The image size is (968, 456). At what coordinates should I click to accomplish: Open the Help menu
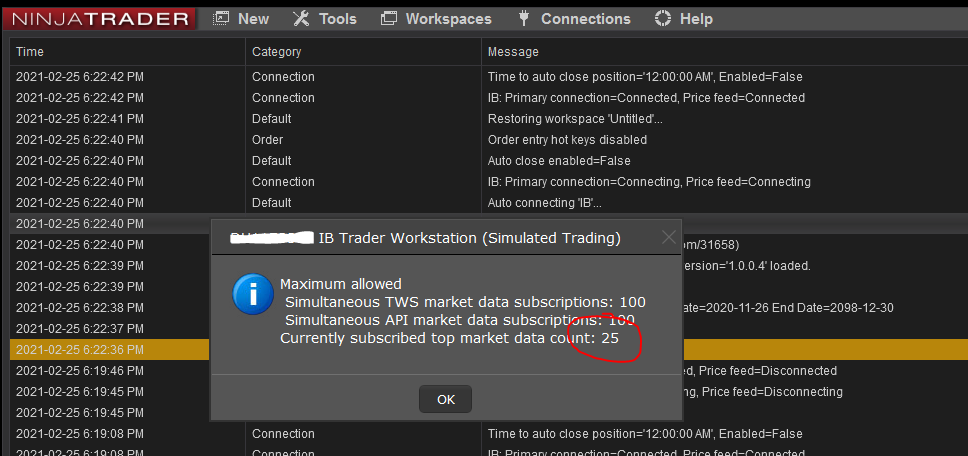tap(696, 18)
